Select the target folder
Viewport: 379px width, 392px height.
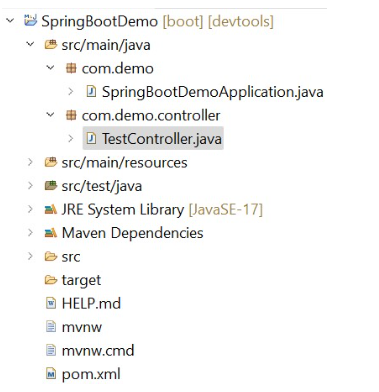[81, 280]
